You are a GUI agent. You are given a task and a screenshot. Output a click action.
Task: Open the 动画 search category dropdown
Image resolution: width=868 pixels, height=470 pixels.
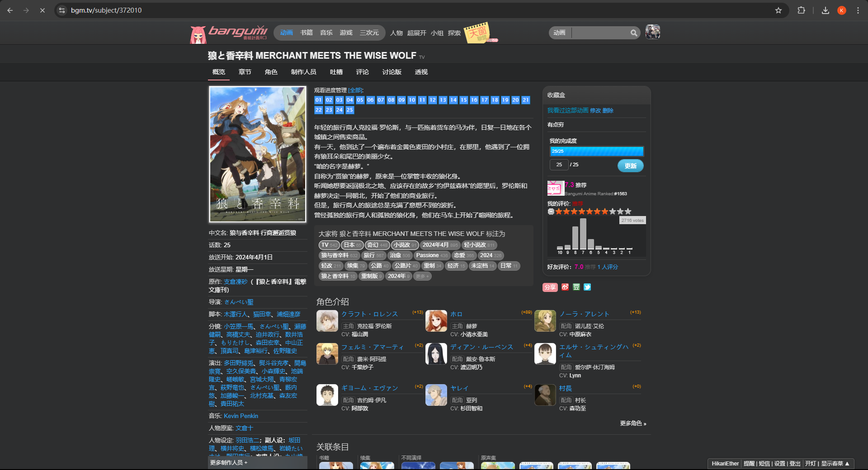[560, 33]
